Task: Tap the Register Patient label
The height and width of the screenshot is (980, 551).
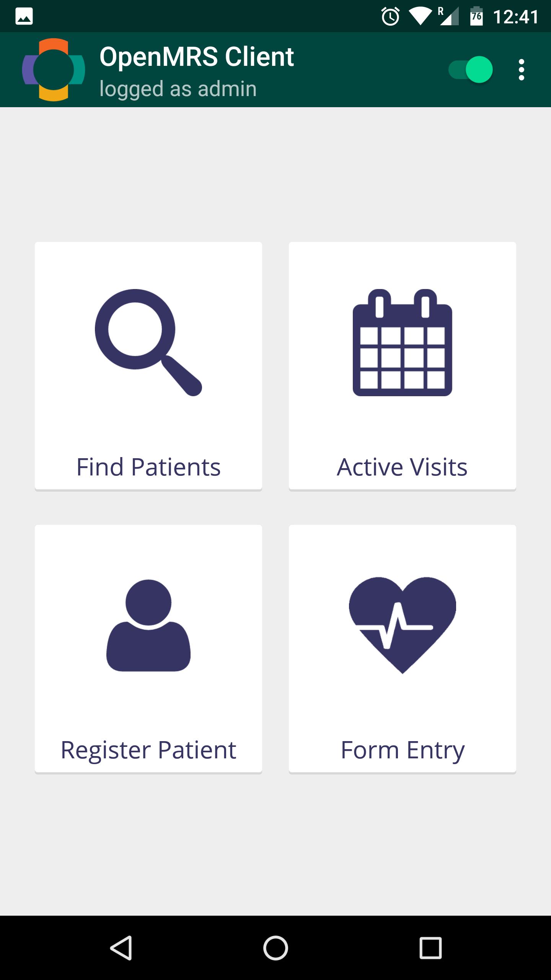Action: 148,750
